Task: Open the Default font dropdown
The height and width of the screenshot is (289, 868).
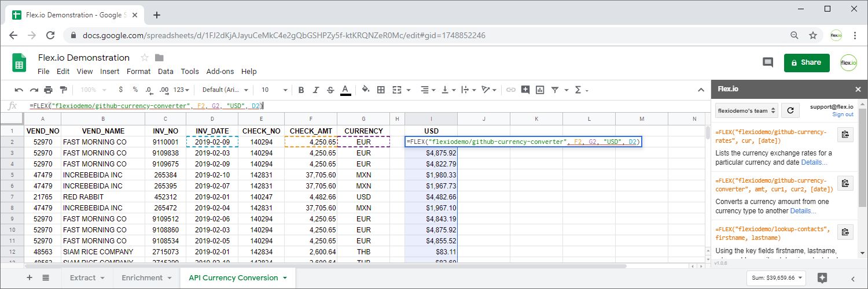Action: tap(225, 90)
